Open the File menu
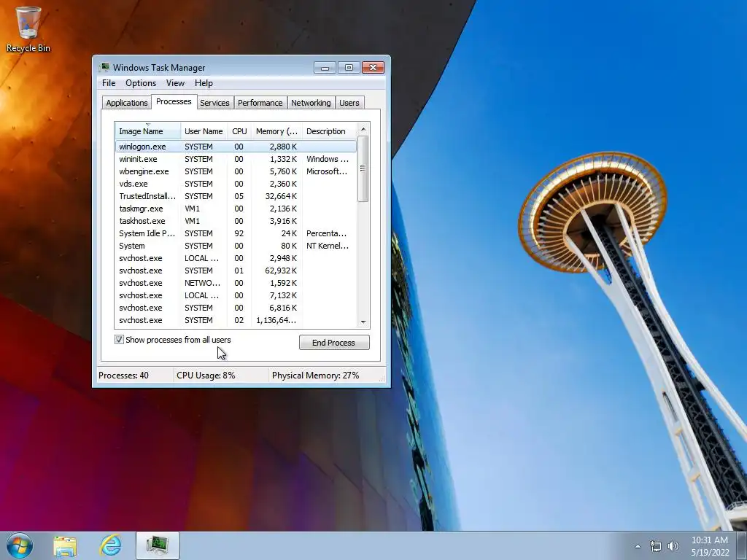Viewport: 747px width, 560px height. coord(109,83)
